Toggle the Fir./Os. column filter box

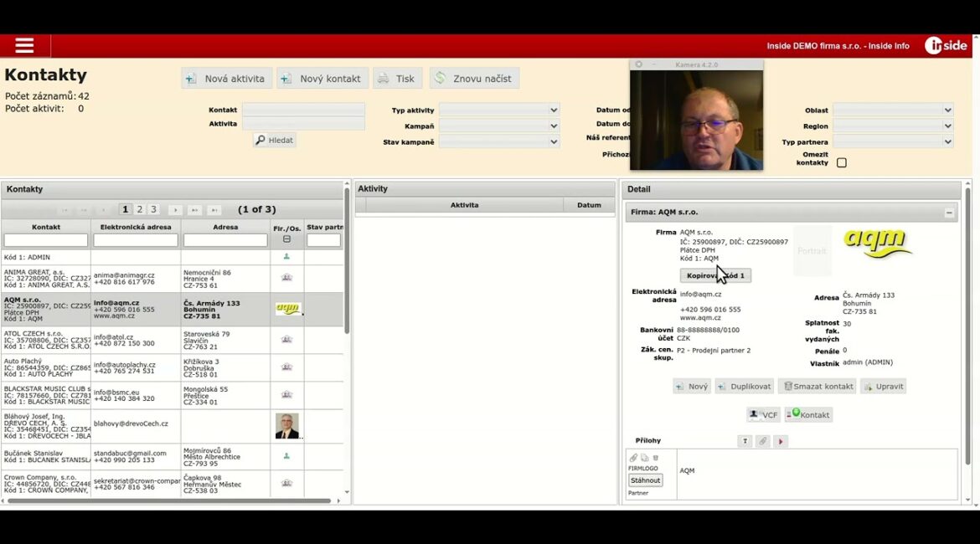(286, 239)
